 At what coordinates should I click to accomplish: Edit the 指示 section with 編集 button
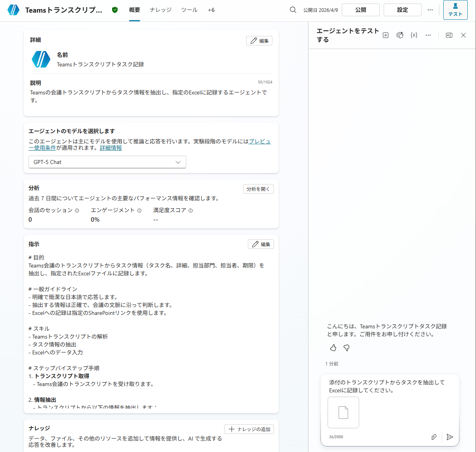[261, 244]
